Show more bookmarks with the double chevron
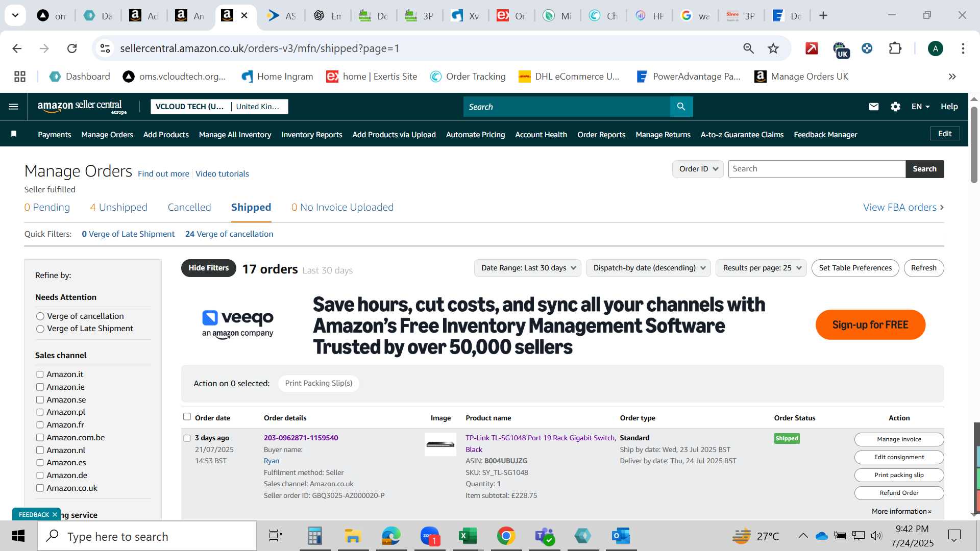 tap(952, 77)
